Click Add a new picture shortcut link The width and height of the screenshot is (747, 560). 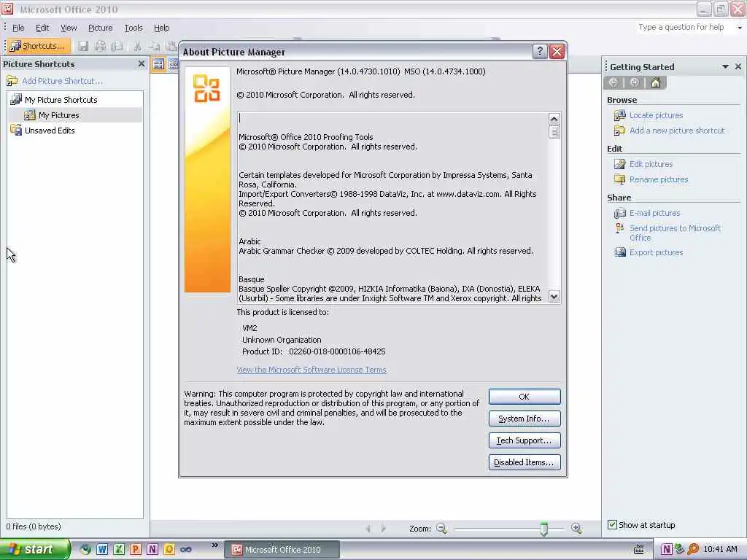coord(677,131)
